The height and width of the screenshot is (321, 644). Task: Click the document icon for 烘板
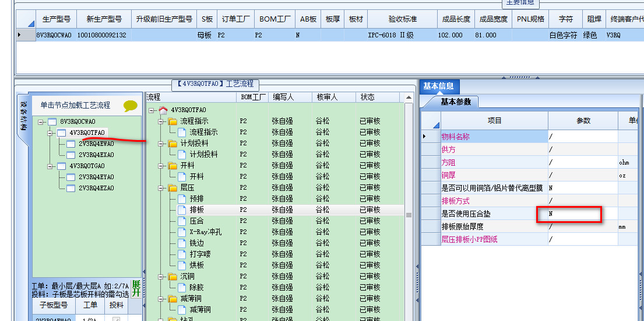[182, 266]
